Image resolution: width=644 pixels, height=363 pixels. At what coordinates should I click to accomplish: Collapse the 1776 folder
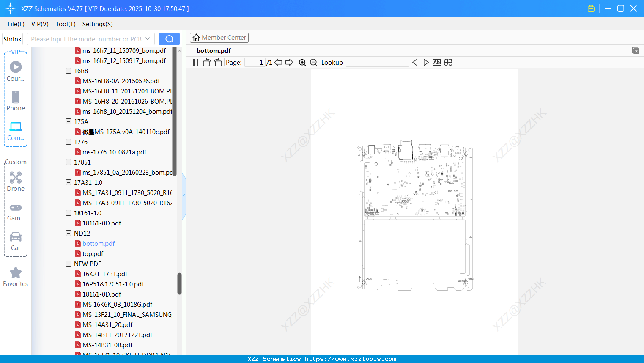click(x=69, y=142)
